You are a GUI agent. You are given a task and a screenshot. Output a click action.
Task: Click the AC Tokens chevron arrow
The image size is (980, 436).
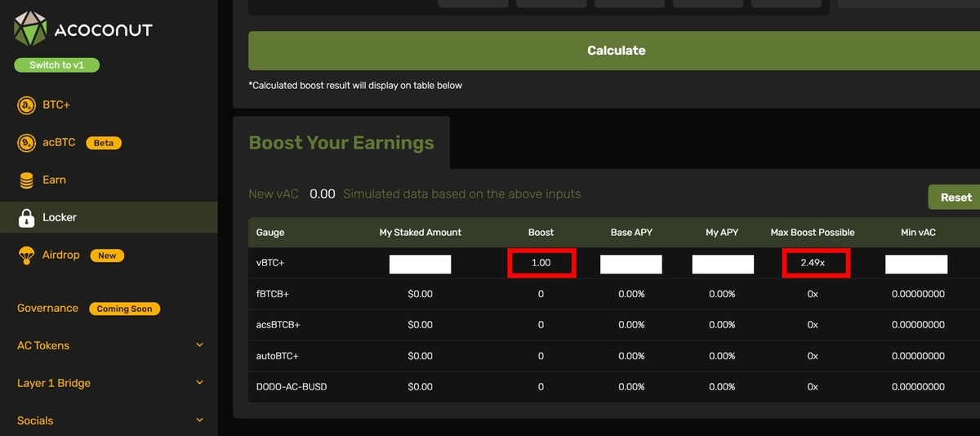(x=200, y=345)
